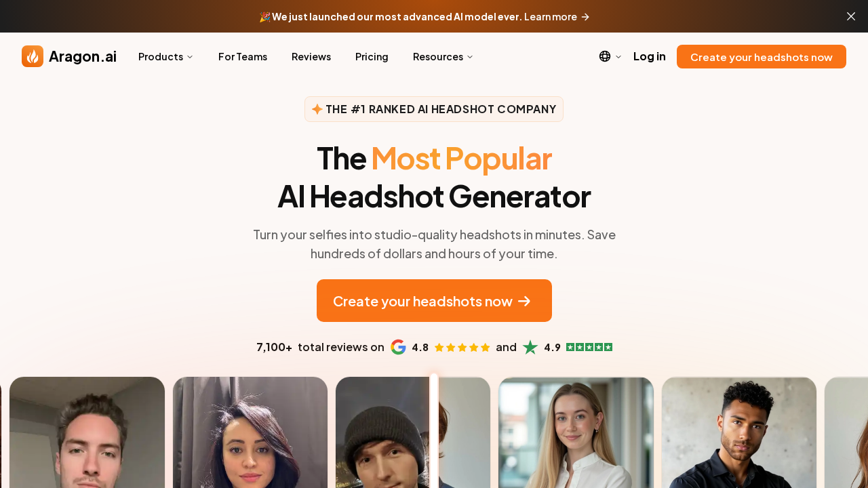Screen dimensions: 868x488
Task: Expand the Products dropdown menu
Action: pos(165,56)
